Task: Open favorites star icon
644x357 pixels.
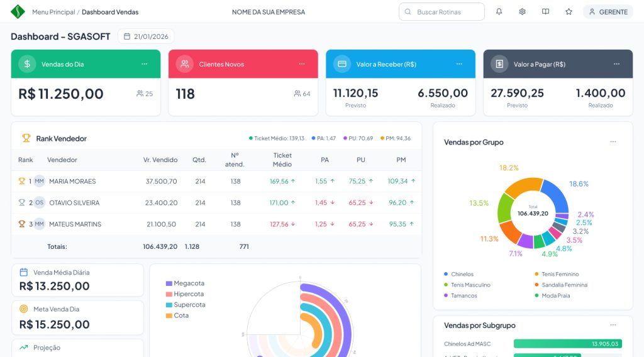Action: (569, 12)
